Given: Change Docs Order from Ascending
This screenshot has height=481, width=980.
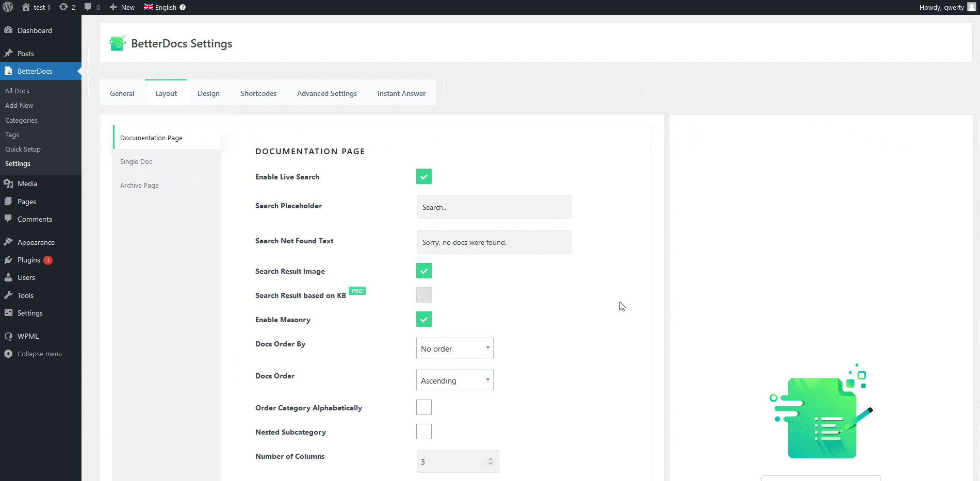Looking at the screenshot, I should 454,380.
